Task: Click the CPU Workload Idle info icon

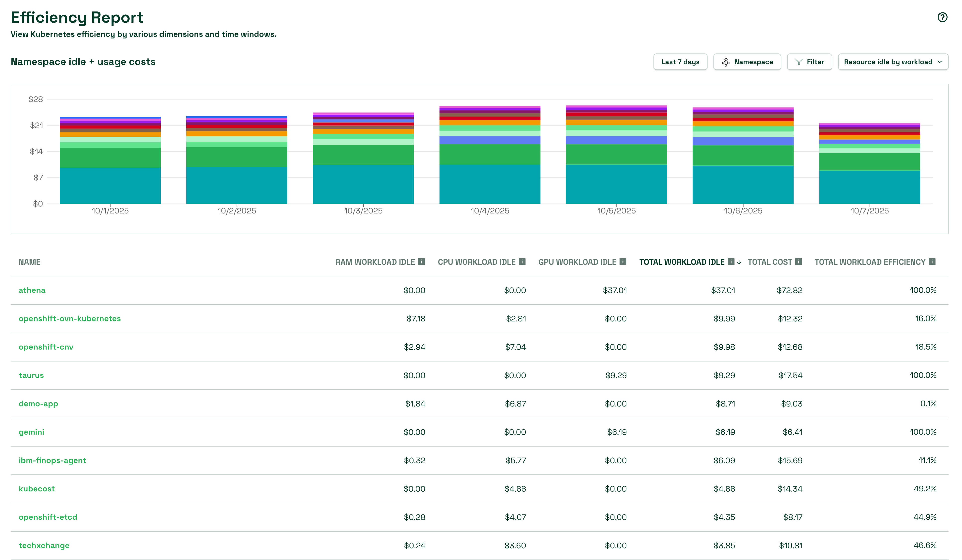Action: pyautogui.click(x=522, y=261)
